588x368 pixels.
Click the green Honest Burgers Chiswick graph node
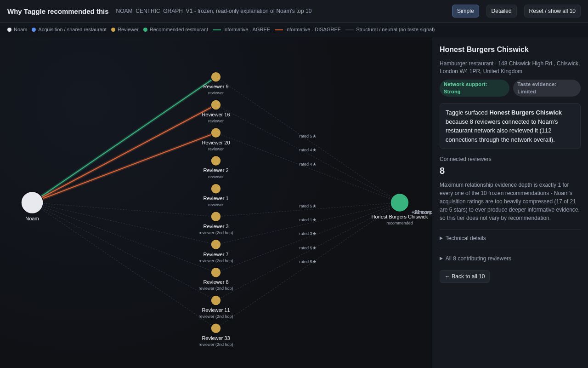pyautogui.click(x=400, y=203)
